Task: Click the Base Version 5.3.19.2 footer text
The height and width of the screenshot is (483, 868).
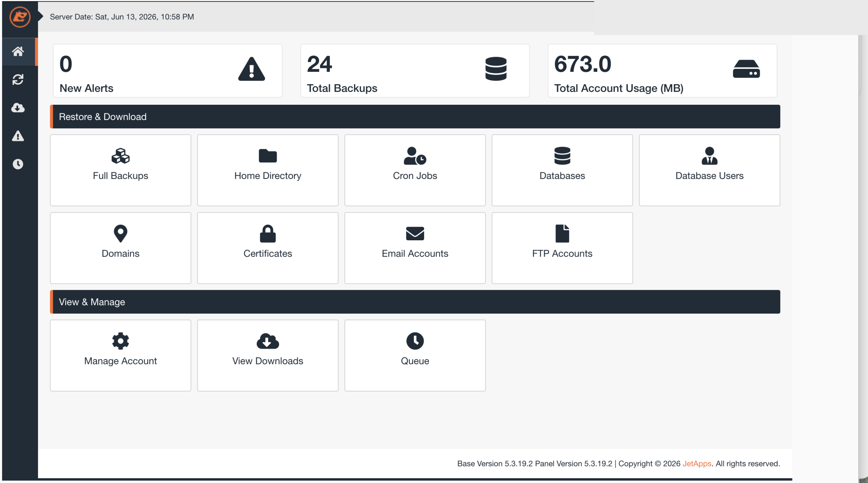Action: point(495,464)
